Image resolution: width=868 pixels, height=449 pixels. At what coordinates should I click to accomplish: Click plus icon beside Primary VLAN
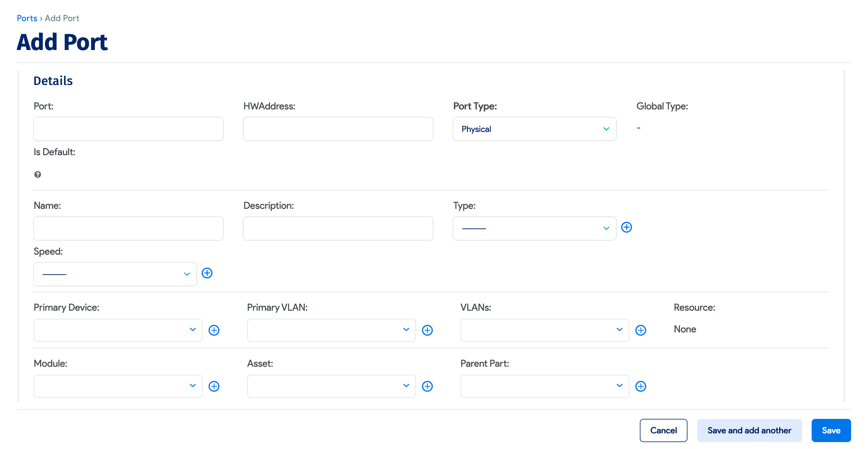pyautogui.click(x=427, y=330)
